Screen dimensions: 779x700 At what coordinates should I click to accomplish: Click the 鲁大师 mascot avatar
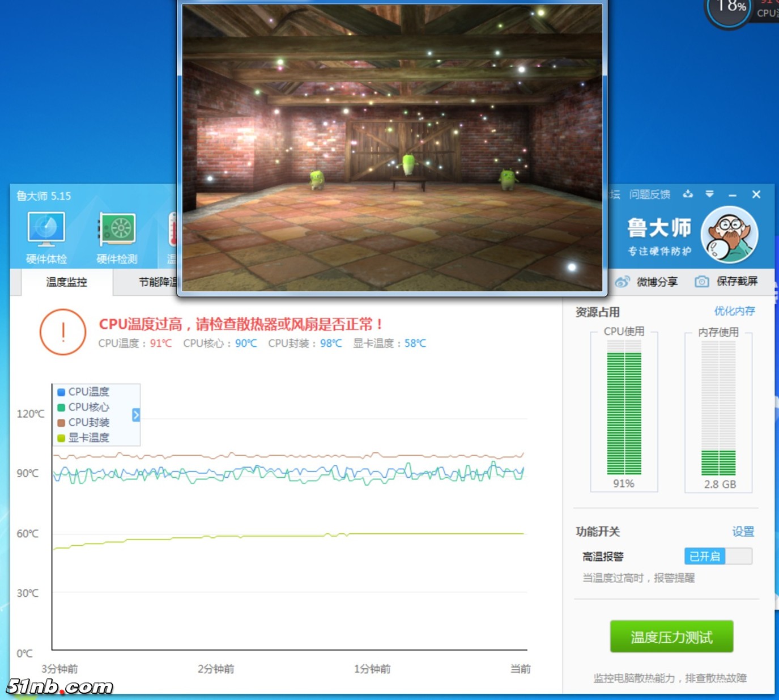click(729, 235)
